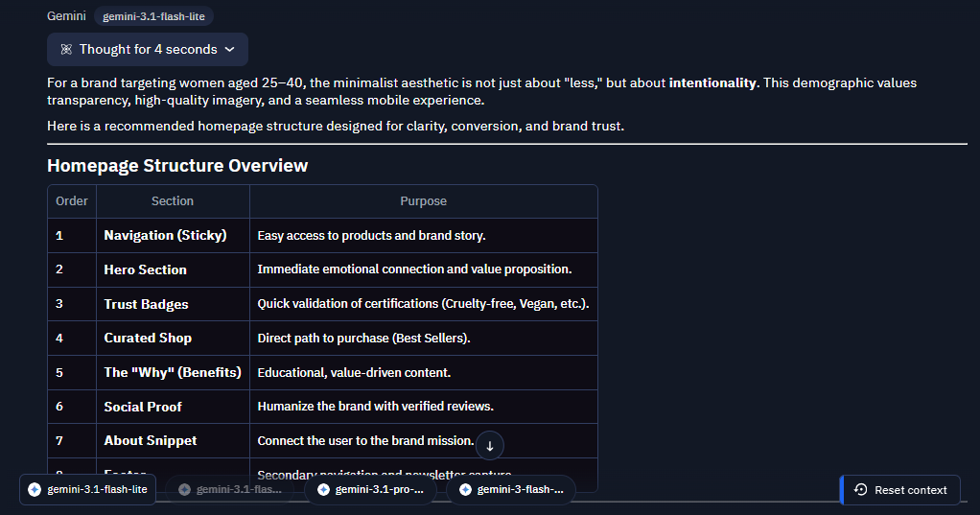This screenshot has width=980, height=515.
Task: Click the Reset context button
Action: point(900,489)
